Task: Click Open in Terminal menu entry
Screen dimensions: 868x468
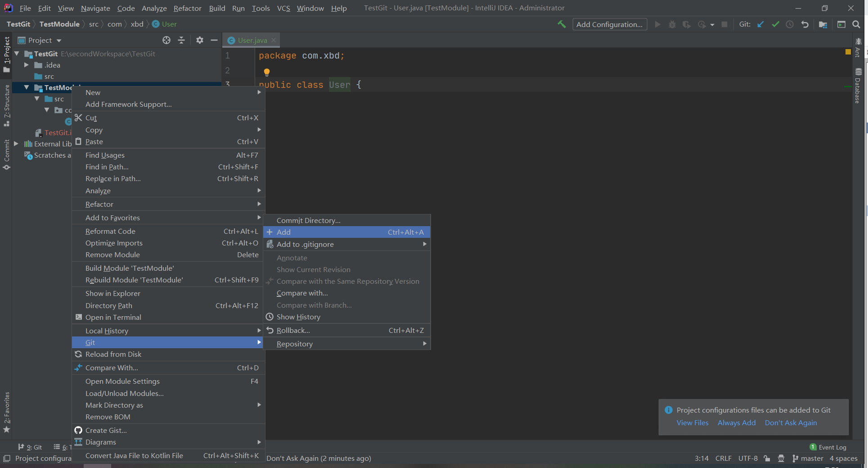Action: tap(168, 317)
